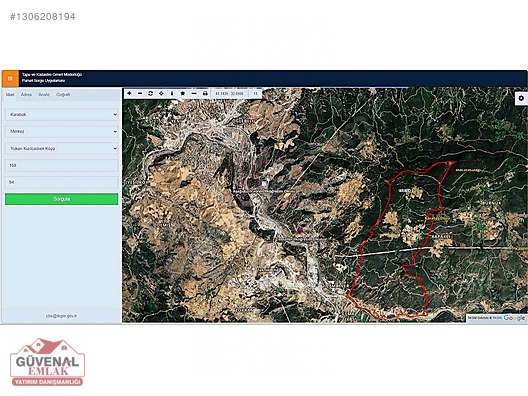
Task: Click the green Sorgula button
Action: click(x=62, y=199)
